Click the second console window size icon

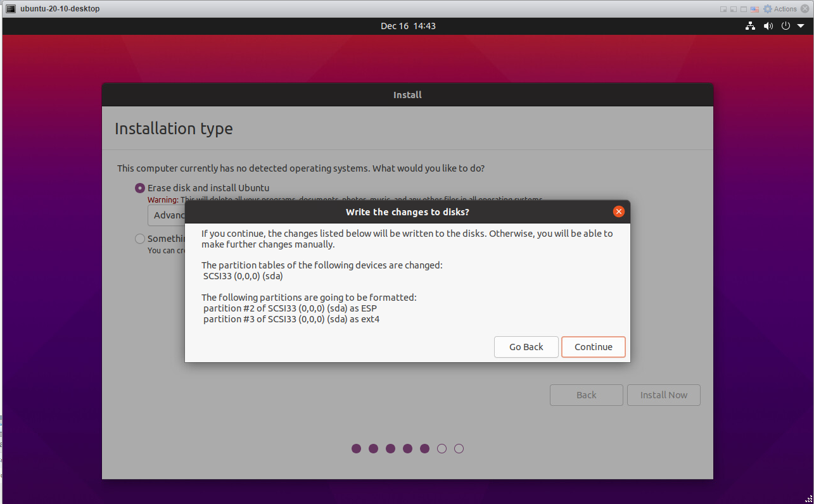click(x=734, y=9)
